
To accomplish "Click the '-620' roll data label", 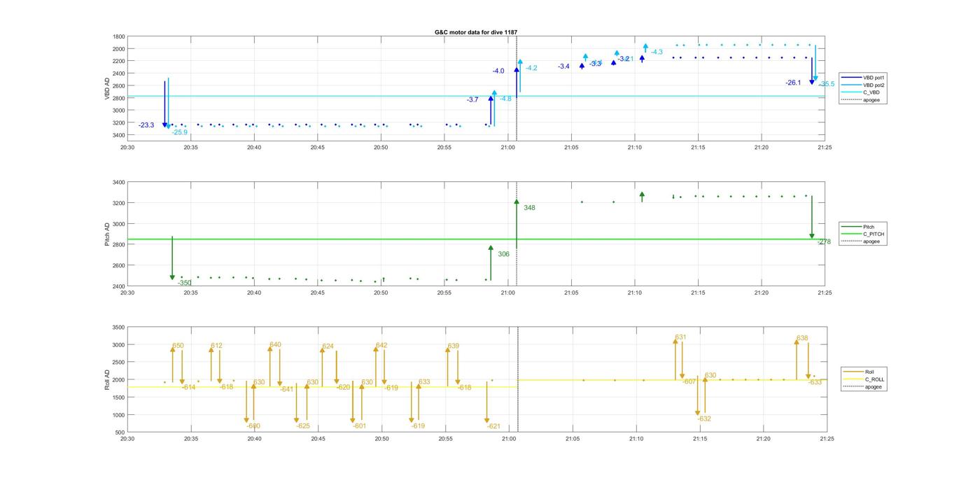I will [x=343, y=388].
